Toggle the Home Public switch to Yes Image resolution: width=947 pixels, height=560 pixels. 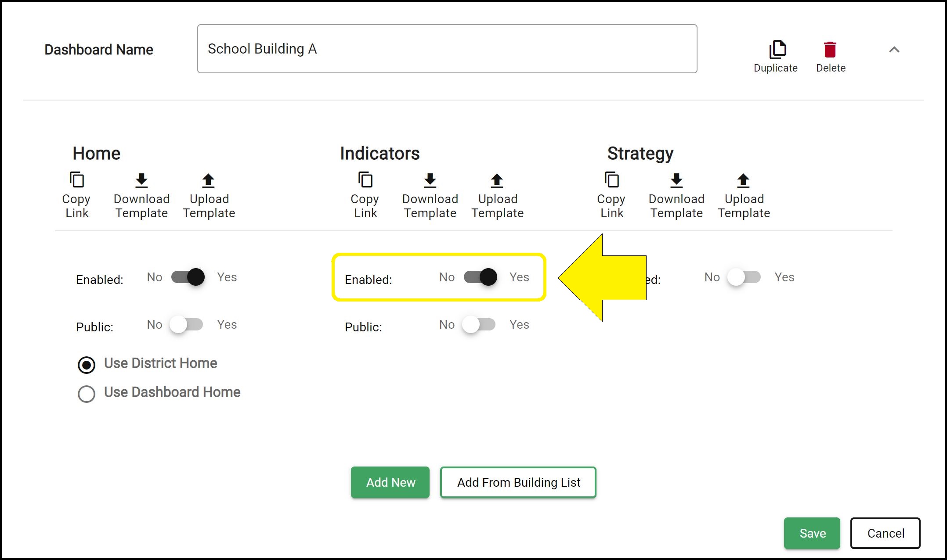point(186,324)
